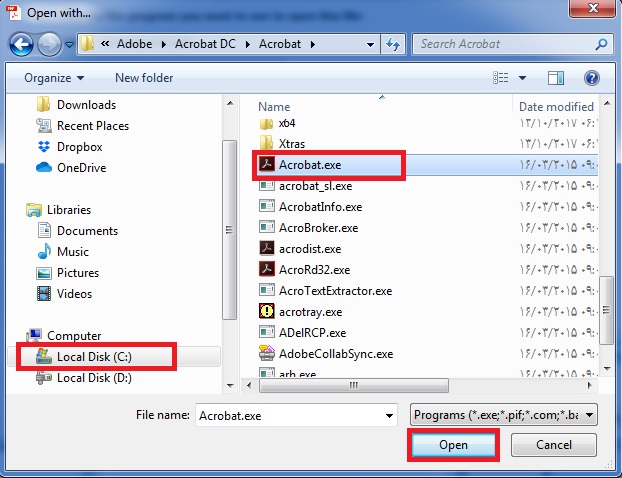Select Downloads in navigation pane
This screenshot has height=478, width=622.
click(76, 105)
